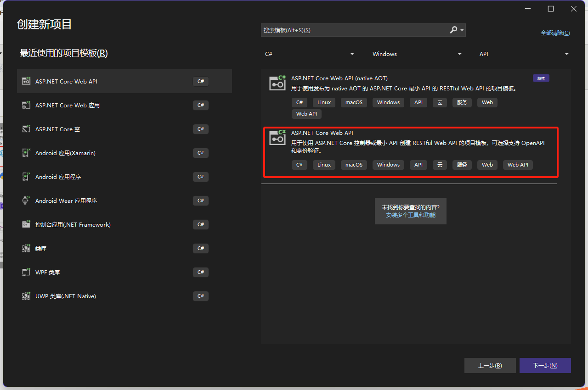Select 控制台应用(.NET Framework) recent template
This screenshot has width=588, height=390.
124,224
